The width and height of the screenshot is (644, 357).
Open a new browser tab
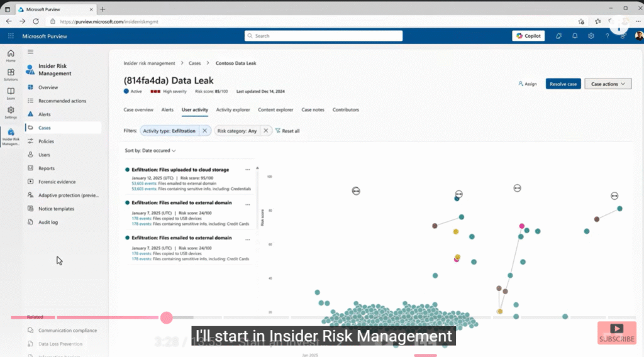point(103,9)
